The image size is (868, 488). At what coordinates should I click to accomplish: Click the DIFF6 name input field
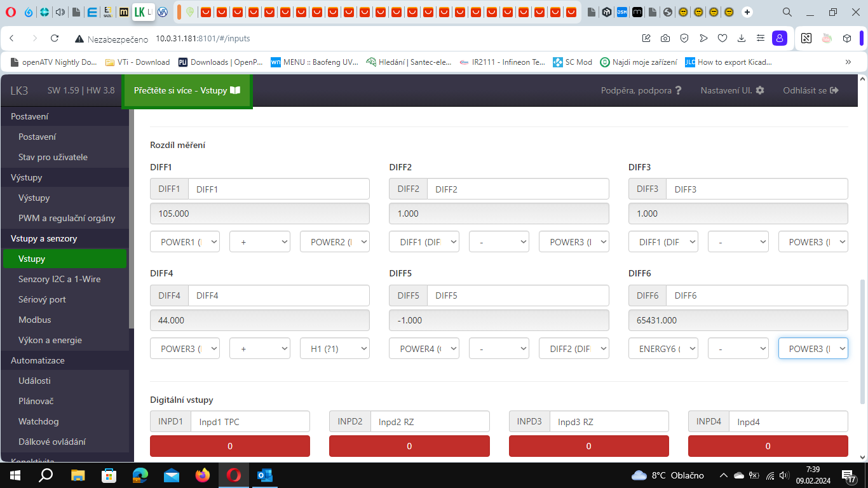(x=757, y=295)
